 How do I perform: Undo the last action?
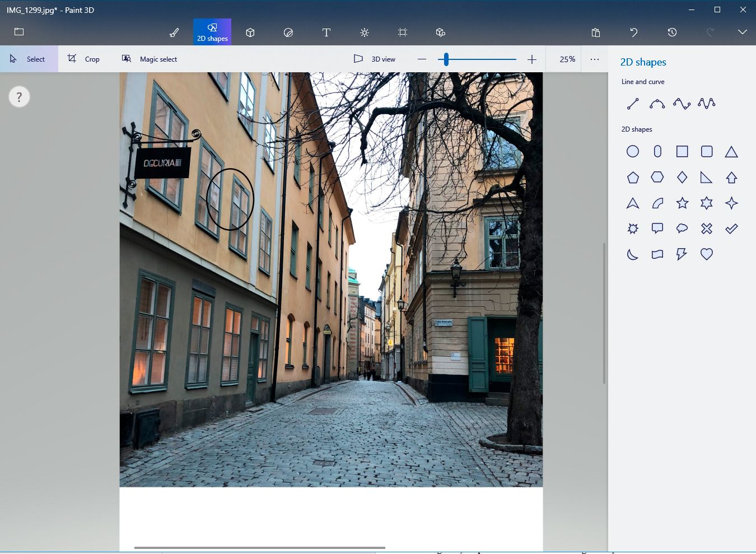634,32
